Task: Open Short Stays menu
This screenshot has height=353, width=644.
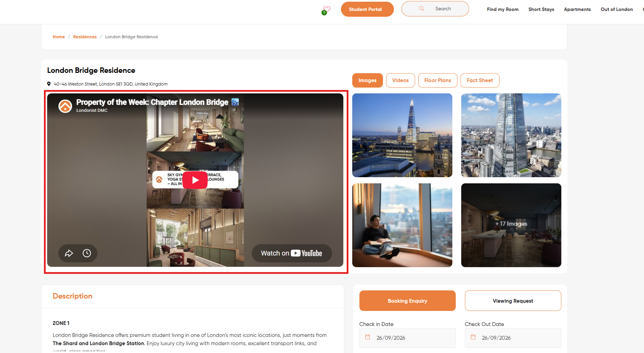Action: click(541, 9)
